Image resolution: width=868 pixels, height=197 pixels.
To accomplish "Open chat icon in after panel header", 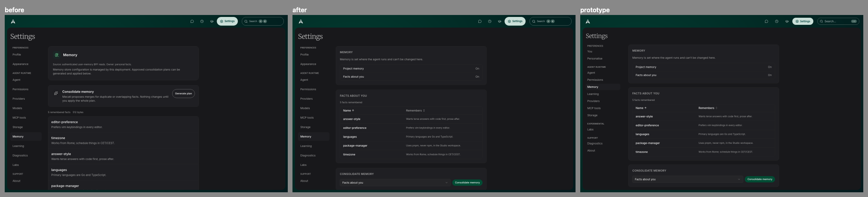I will point(480,21).
